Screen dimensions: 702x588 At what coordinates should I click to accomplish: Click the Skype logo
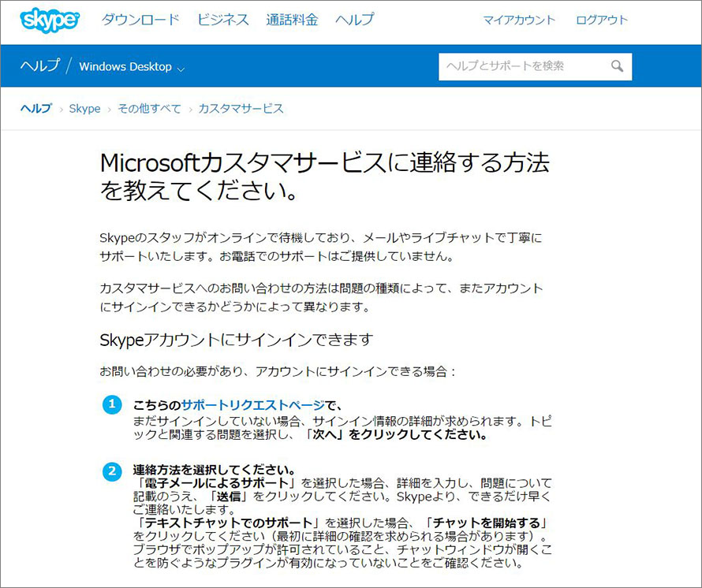[x=50, y=20]
